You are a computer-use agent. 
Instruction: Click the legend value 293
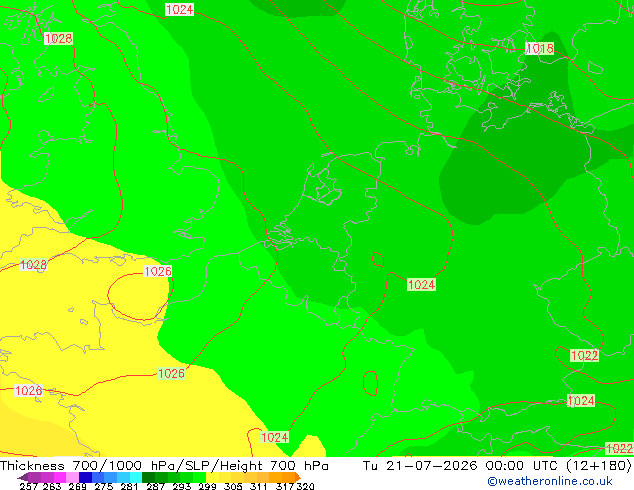(x=182, y=486)
